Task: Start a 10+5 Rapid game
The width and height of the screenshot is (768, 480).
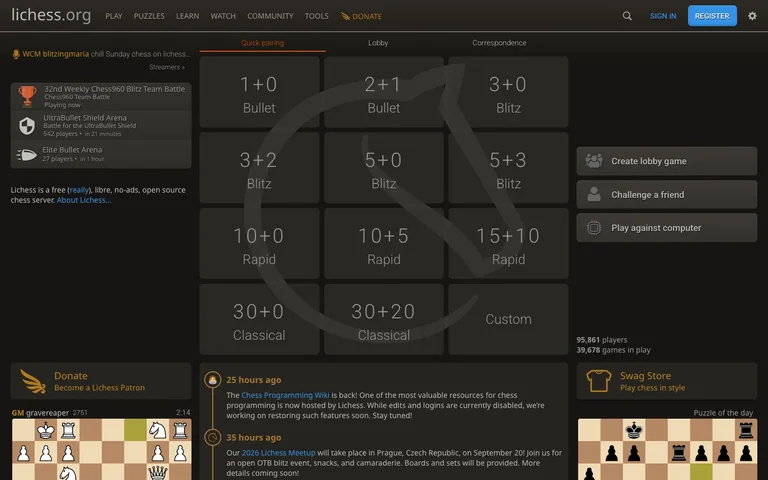Action: [x=384, y=243]
